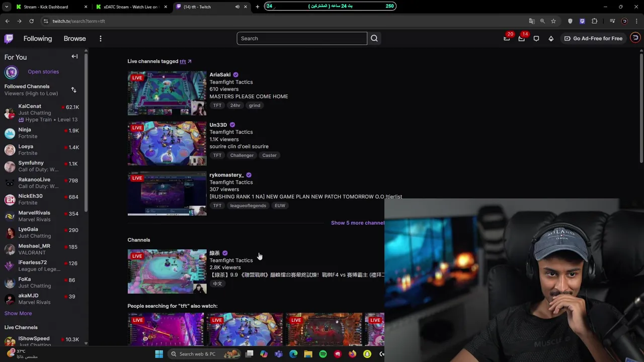Expand Show More followed channels
The height and width of the screenshot is (362, 644).
18,313
